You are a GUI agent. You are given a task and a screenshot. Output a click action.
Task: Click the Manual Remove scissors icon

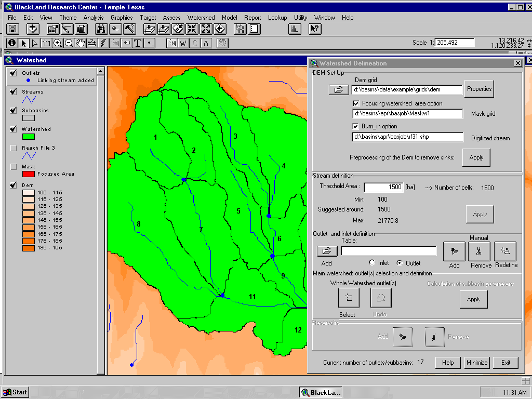tap(479, 251)
